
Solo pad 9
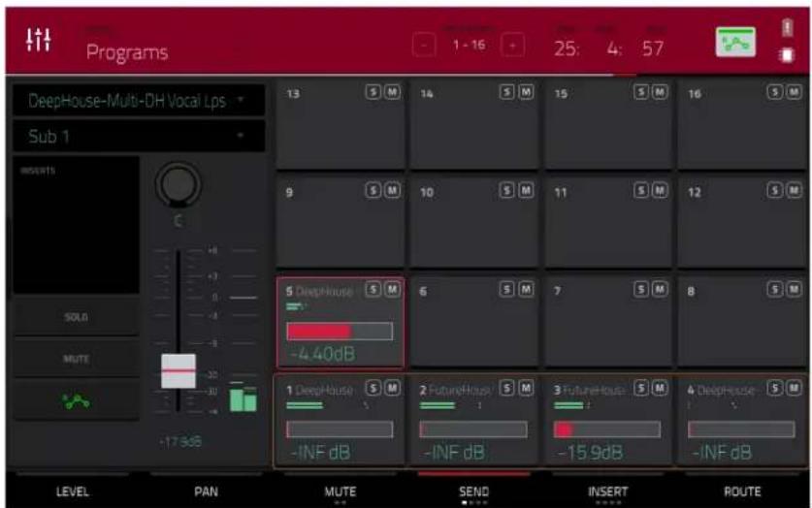click(x=373, y=190)
